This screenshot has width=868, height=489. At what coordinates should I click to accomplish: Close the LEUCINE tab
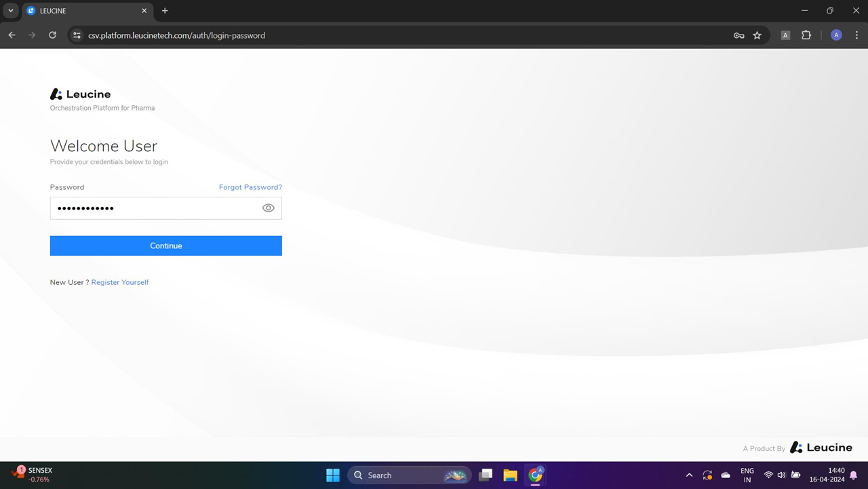click(144, 11)
